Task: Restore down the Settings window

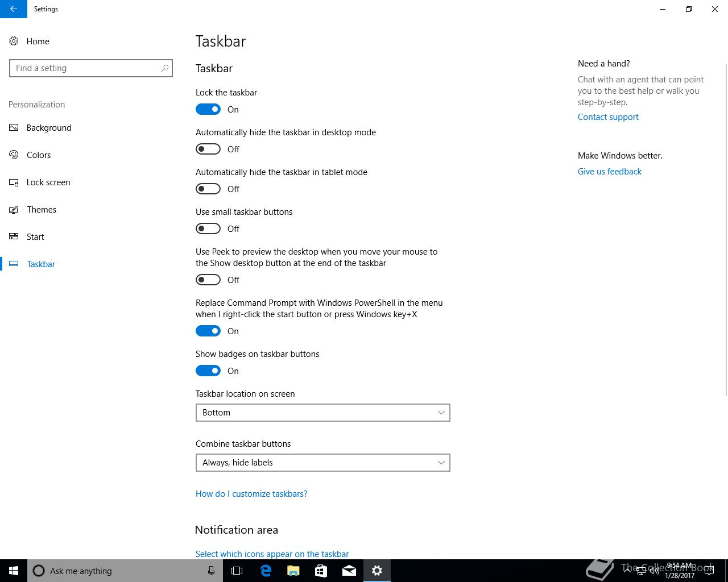Action: (x=689, y=9)
